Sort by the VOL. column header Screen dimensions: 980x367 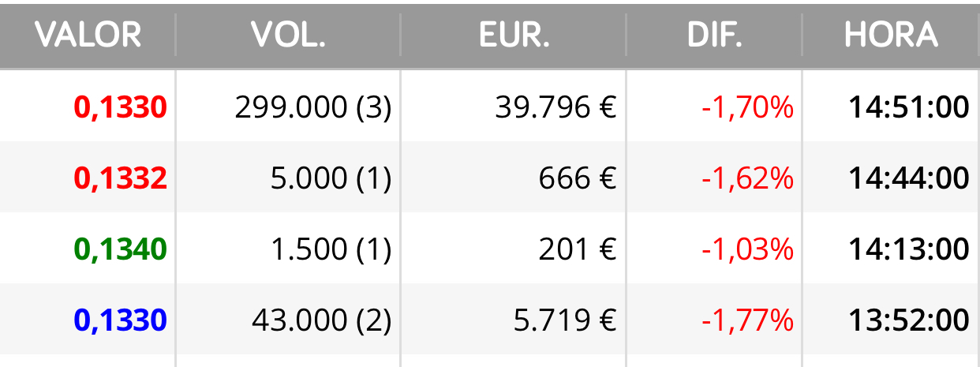pyautogui.click(x=288, y=35)
